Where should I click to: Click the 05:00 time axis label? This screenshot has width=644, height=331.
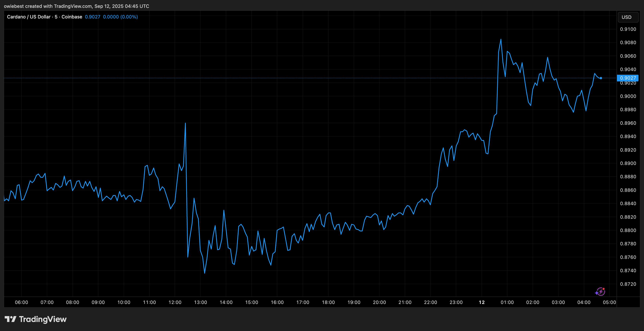click(609, 302)
